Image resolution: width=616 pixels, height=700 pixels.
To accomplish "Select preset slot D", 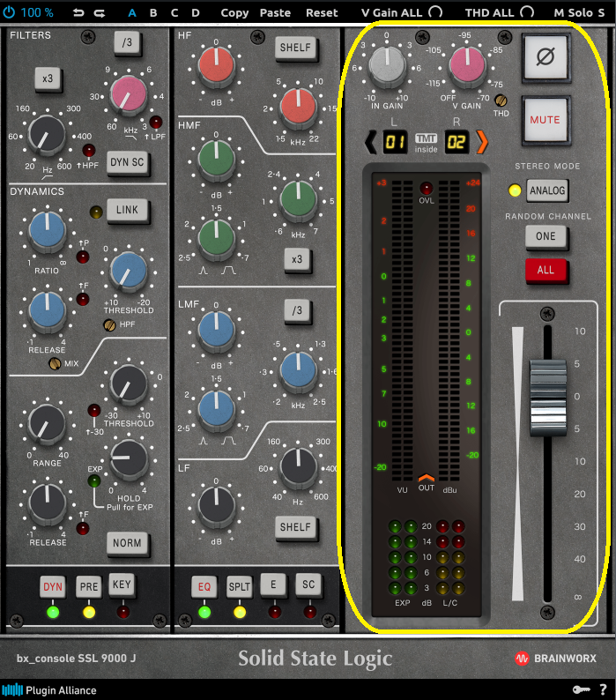I will click(196, 12).
